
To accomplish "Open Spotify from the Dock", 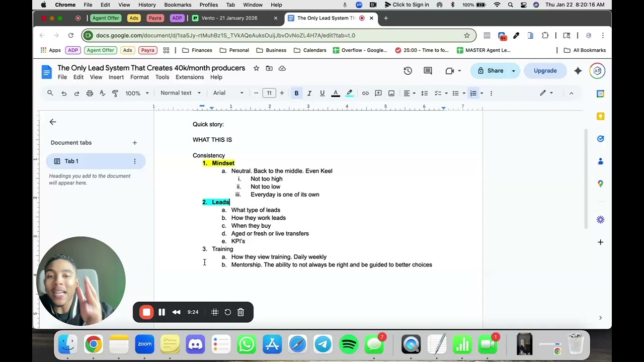I will point(349,344).
